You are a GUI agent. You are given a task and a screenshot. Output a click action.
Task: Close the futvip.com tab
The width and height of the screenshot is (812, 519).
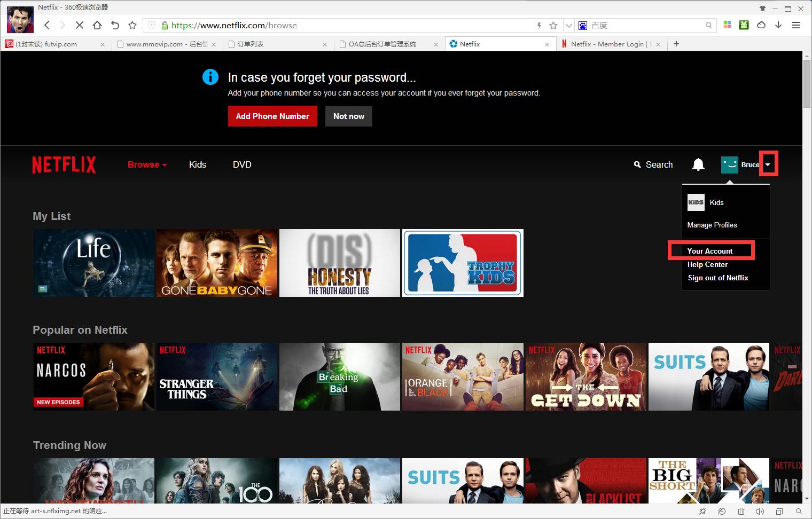point(103,44)
